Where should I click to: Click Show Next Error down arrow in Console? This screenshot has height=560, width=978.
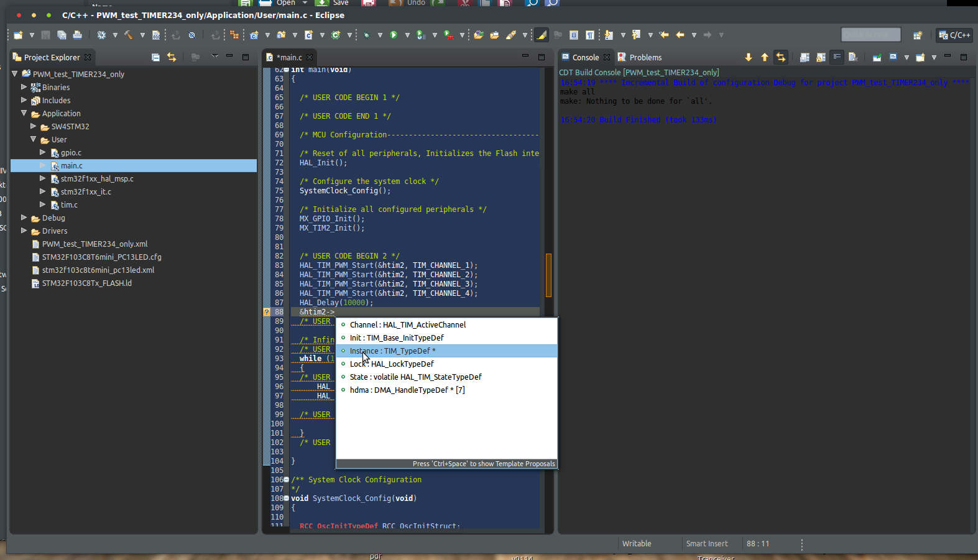click(748, 57)
